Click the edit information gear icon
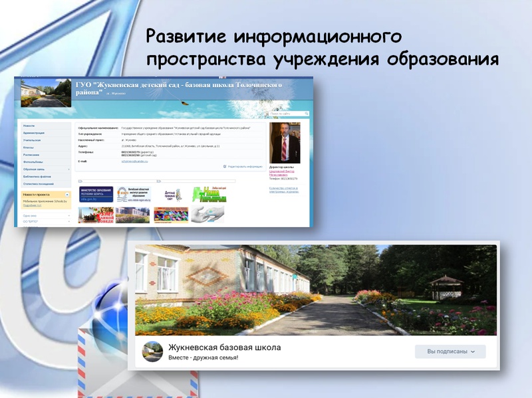The height and width of the screenshot is (398, 532). [225, 167]
